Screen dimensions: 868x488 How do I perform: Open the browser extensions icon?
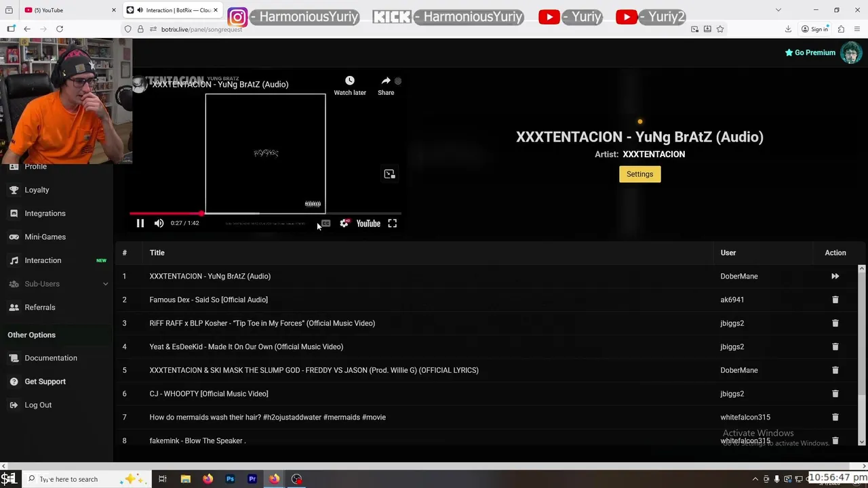841,29
